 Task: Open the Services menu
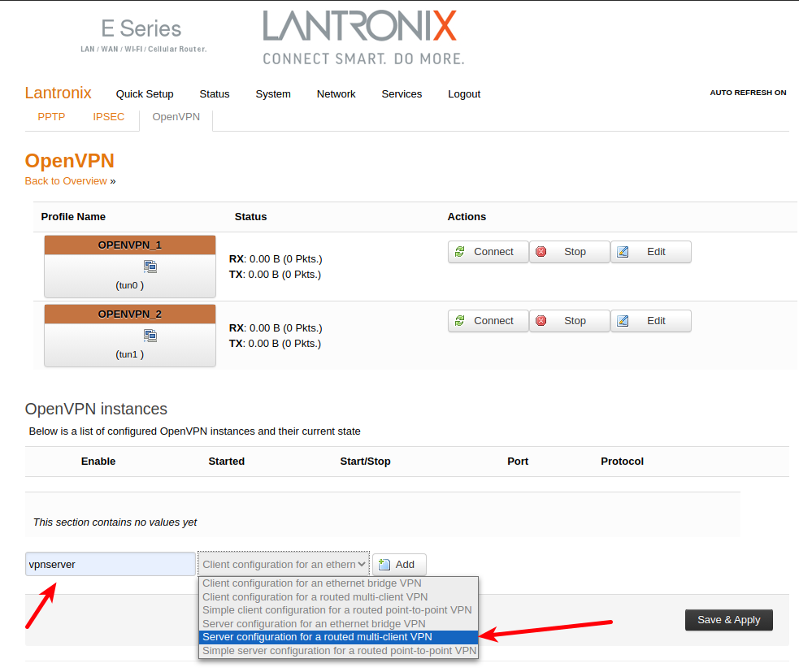(402, 94)
